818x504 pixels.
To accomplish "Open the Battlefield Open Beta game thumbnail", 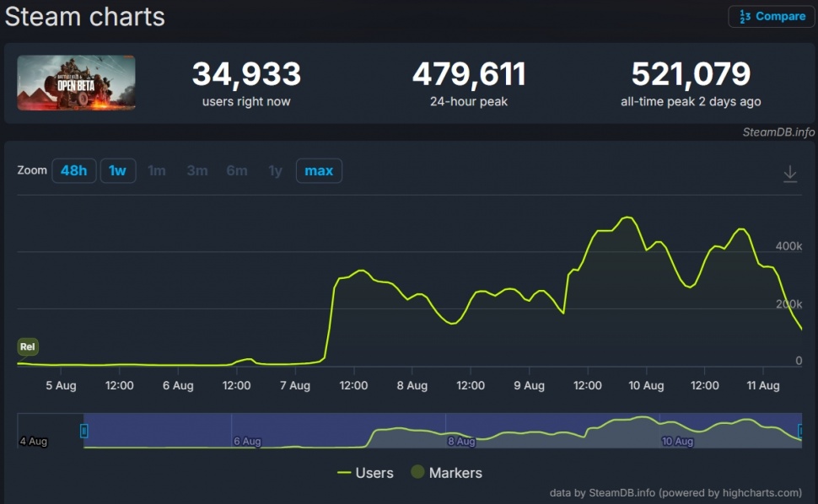I will point(76,83).
